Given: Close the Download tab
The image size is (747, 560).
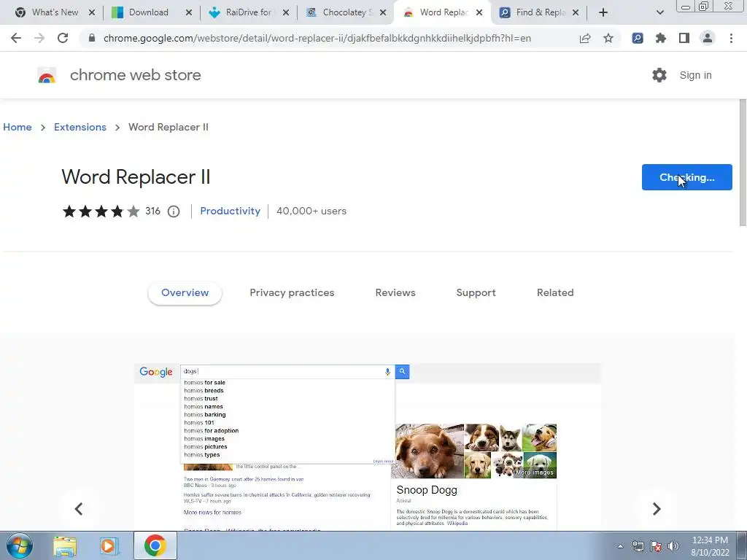Looking at the screenshot, I should [x=189, y=12].
